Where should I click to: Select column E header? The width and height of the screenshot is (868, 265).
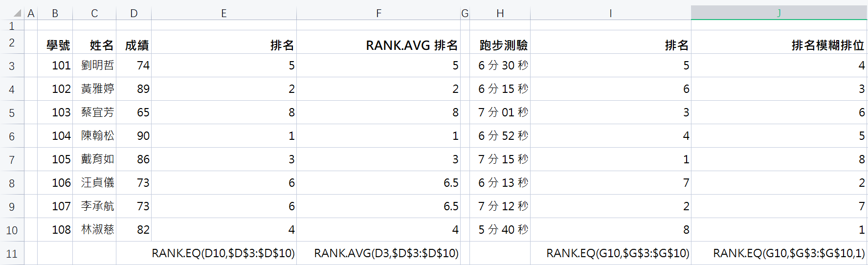pyautogui.click(x=224, y=13)
